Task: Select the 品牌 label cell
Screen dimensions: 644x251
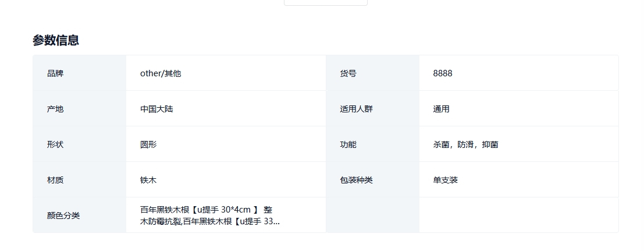Action: pyautogui.click(x=80, y=73)
